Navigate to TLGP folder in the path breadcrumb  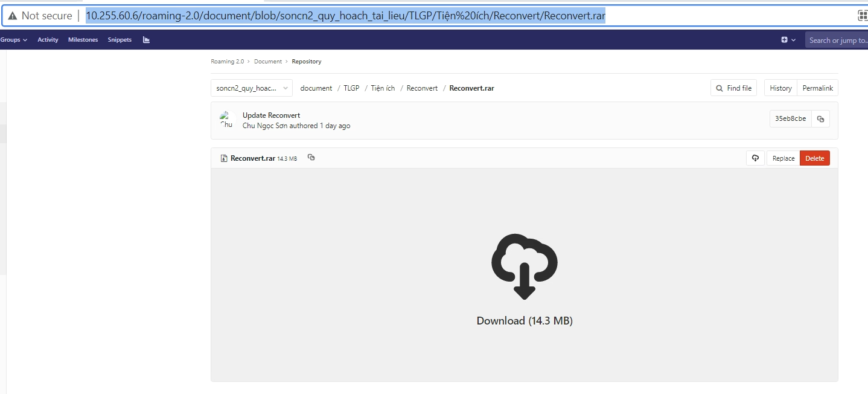pos(351,88)
